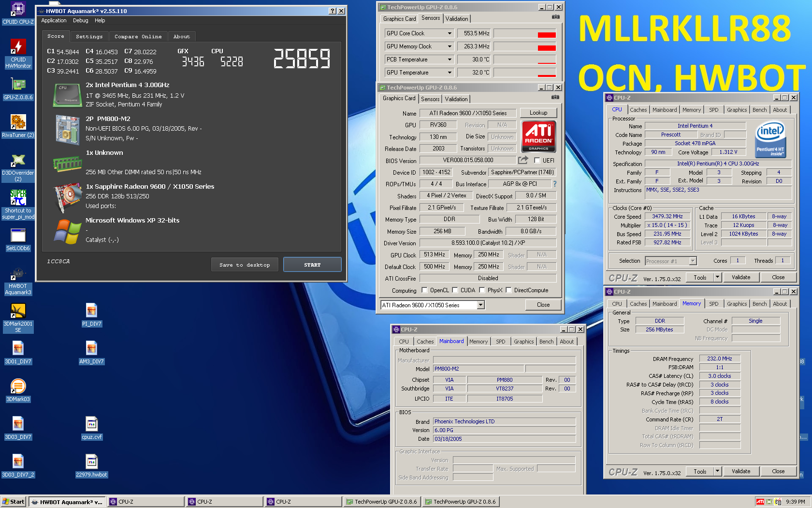Click Windows Start button
Image resolution: width=812 pixels, height=508 pixels.
[14, 502]
